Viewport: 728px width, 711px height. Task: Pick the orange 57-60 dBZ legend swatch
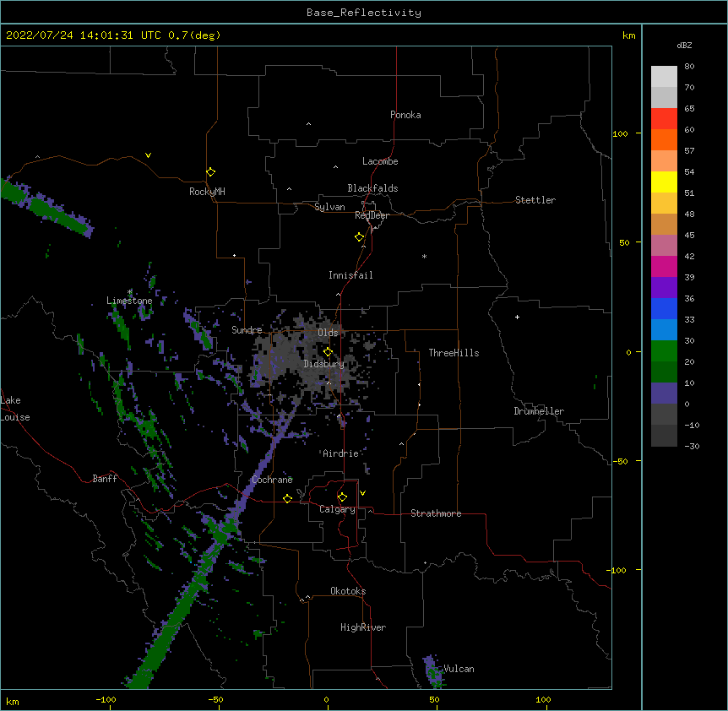tap(664, 139)
